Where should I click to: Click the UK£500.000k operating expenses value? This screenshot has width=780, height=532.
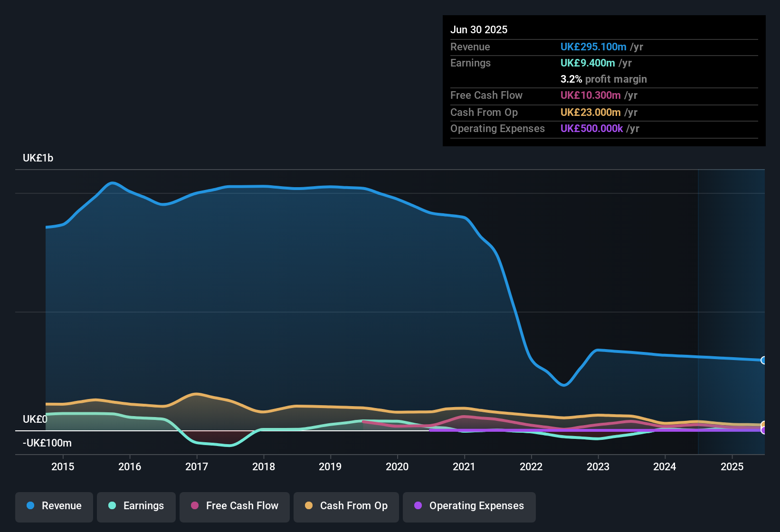pos(591,128)
